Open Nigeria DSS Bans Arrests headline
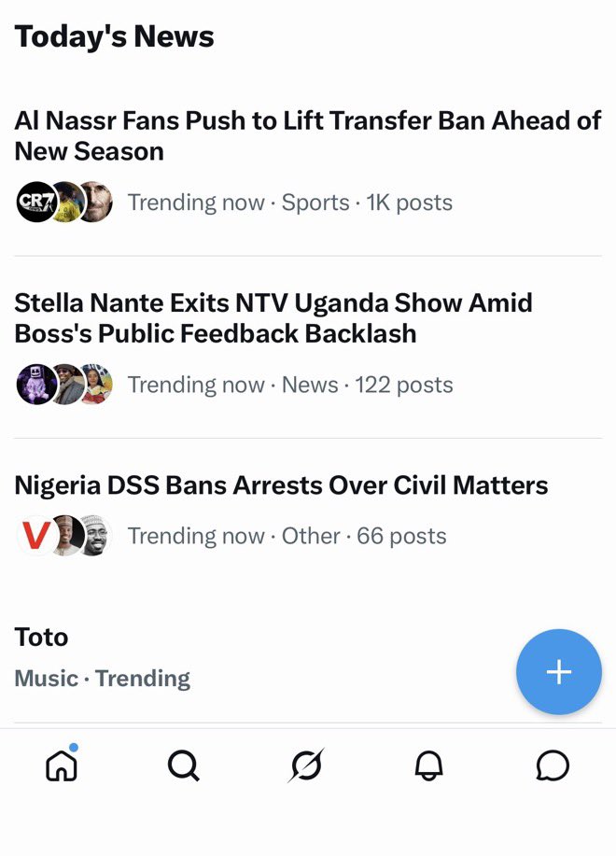This screenshot has height=856, width=616. coord(281,484)
